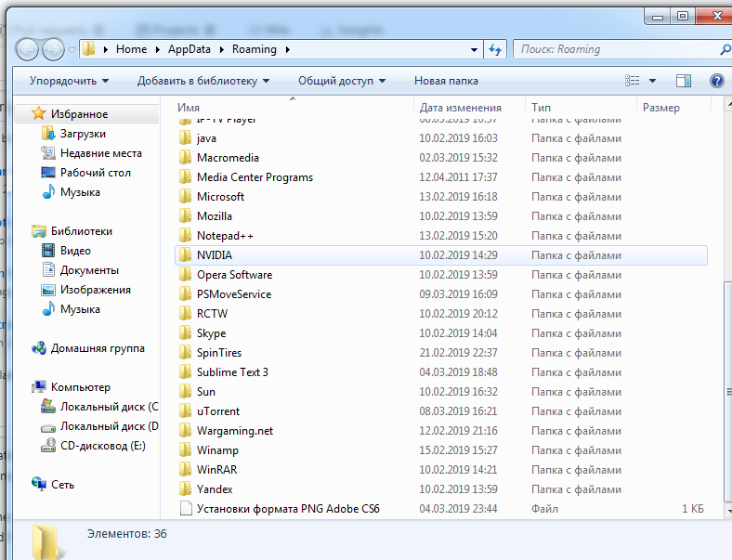Select the Notepad++ folder icon
732x560 pixels.
(186, 236)
